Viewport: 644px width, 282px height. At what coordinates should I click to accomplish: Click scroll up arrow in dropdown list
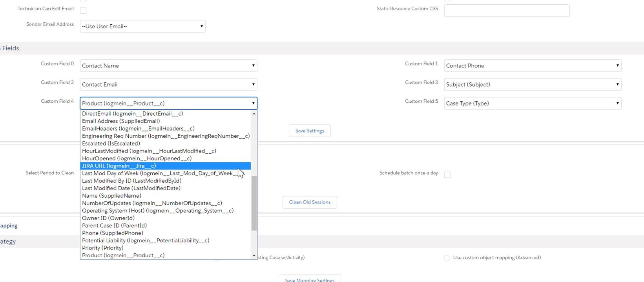pyautogui.click(x=254, y=113)
